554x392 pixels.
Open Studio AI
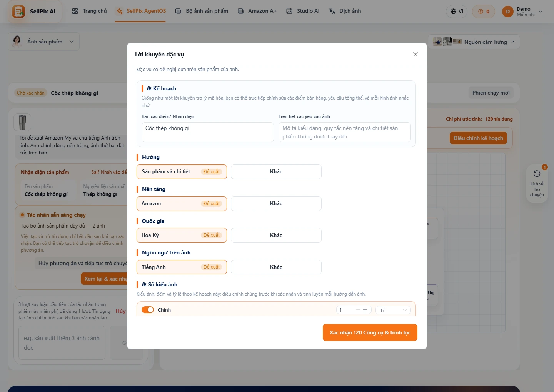point(303,11)
